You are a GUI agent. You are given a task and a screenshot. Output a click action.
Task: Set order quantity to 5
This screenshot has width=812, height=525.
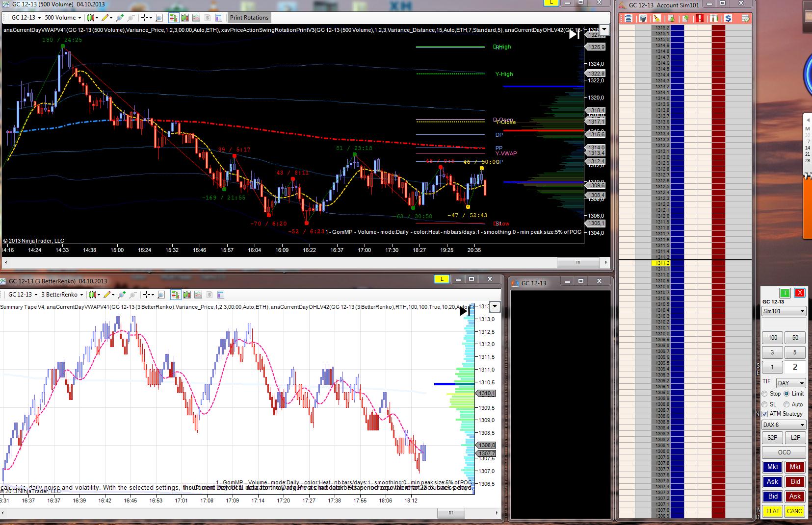pos(795,352)
